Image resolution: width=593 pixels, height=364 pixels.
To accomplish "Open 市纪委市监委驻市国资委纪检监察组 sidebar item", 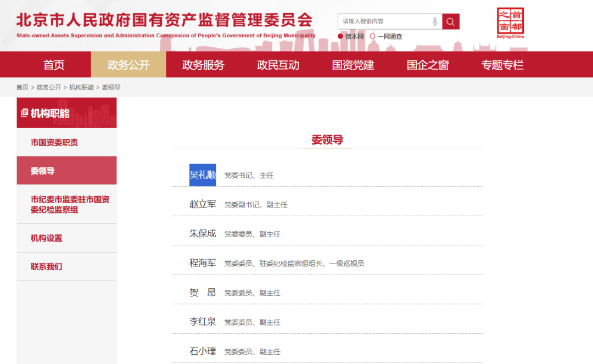I will [x=66, y=204].
